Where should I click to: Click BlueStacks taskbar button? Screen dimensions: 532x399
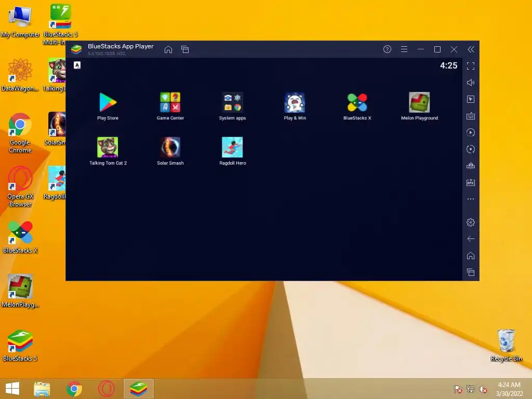[x=139, y=389]
